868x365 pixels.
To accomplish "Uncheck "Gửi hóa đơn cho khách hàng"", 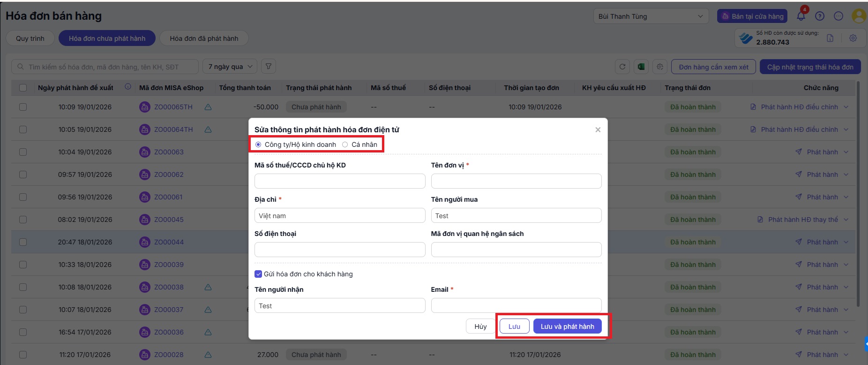I will click(x=258, y=274).
